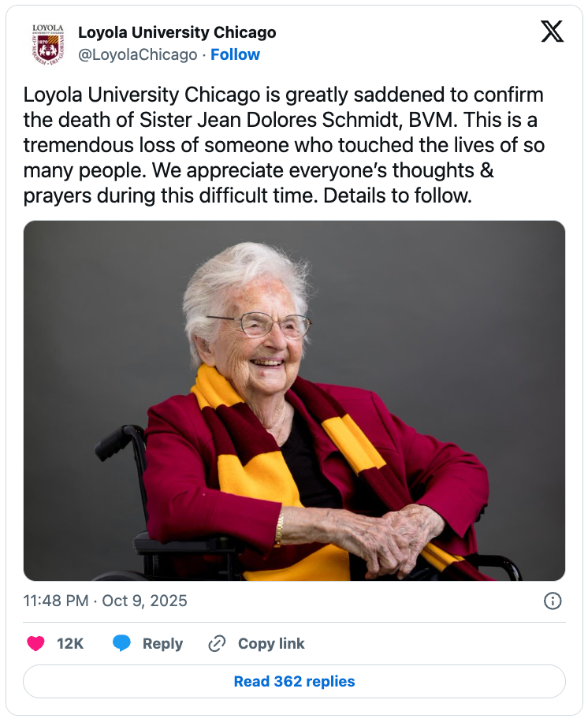Click the Oct 9, 2025 date

[x=145, y=601]
